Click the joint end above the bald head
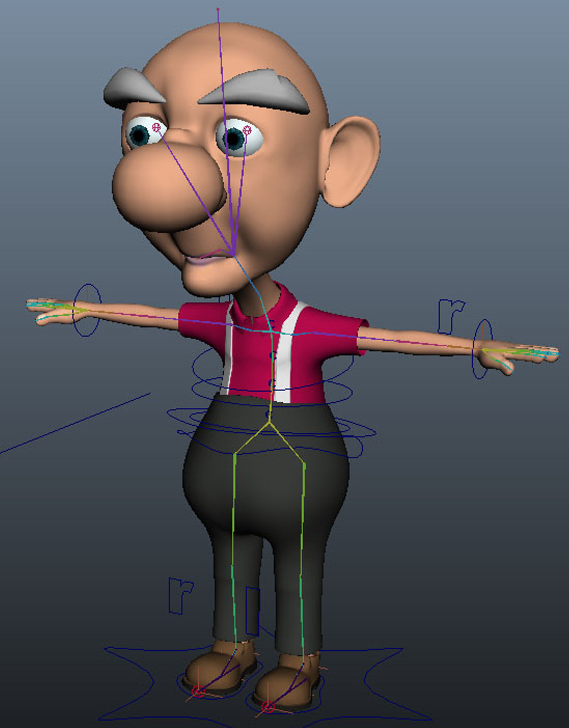This screenshot has width=569, height=728. click(218, 9)
